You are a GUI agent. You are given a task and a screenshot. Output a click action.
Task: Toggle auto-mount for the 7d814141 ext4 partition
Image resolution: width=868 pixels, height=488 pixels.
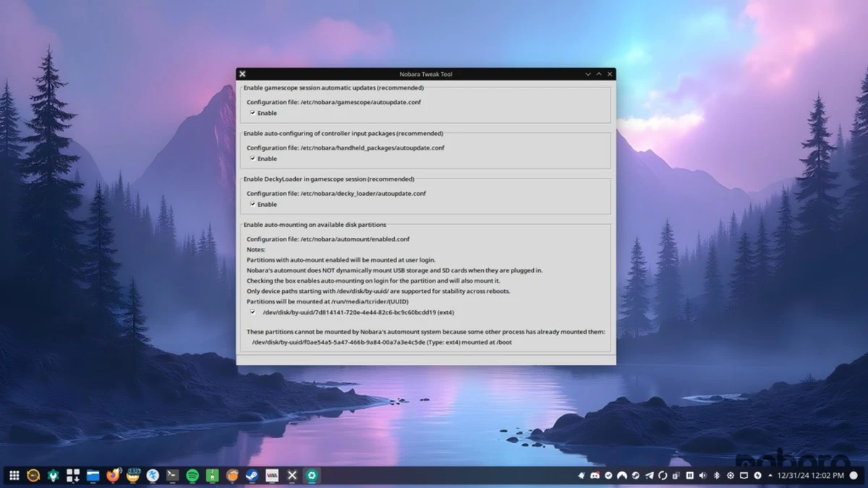tap(252, 312)
